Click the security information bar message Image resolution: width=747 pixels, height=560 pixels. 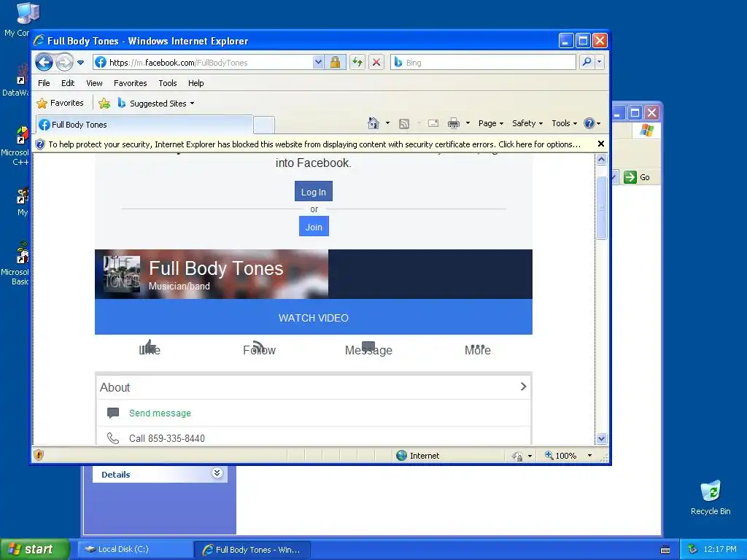click(314, 144)
